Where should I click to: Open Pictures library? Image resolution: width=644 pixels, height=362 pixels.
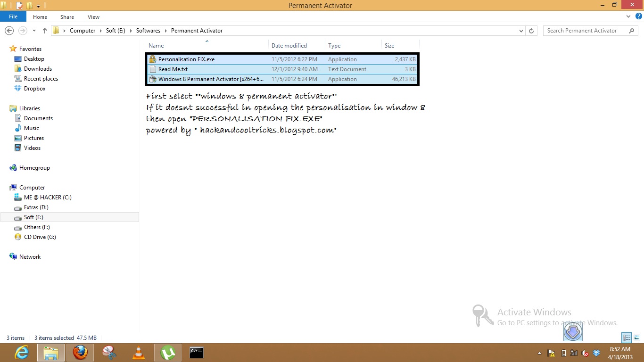(x=33, y=138)
